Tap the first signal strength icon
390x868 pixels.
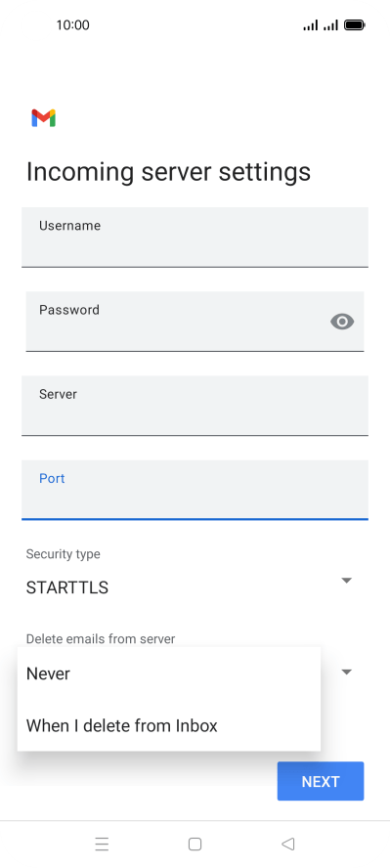coord(311,24)
